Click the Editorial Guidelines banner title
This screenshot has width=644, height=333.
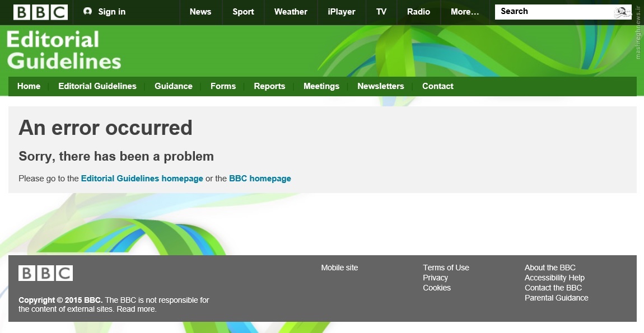[x=64, y=50]
